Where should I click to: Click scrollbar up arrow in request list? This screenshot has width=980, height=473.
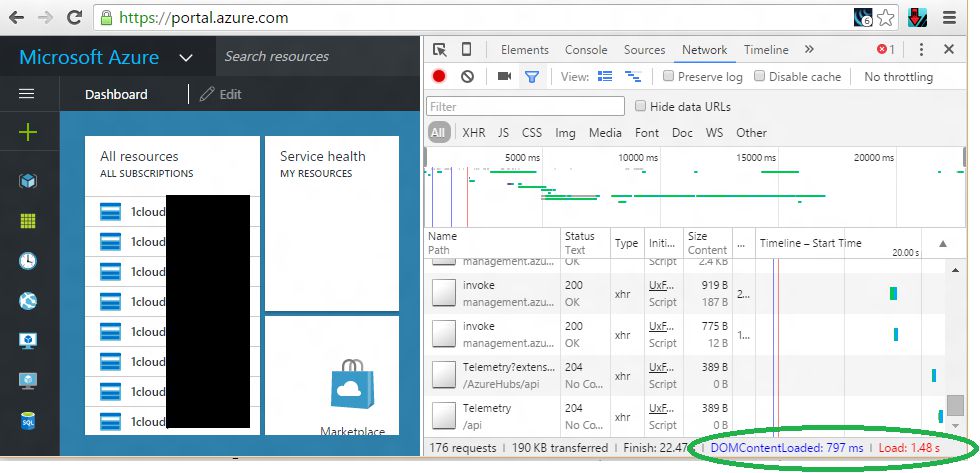pyautogui.click(x=955, y=270)
